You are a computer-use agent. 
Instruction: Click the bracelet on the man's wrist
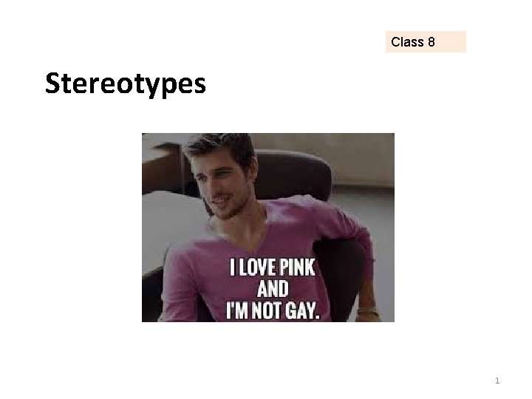tap(367, 312)
